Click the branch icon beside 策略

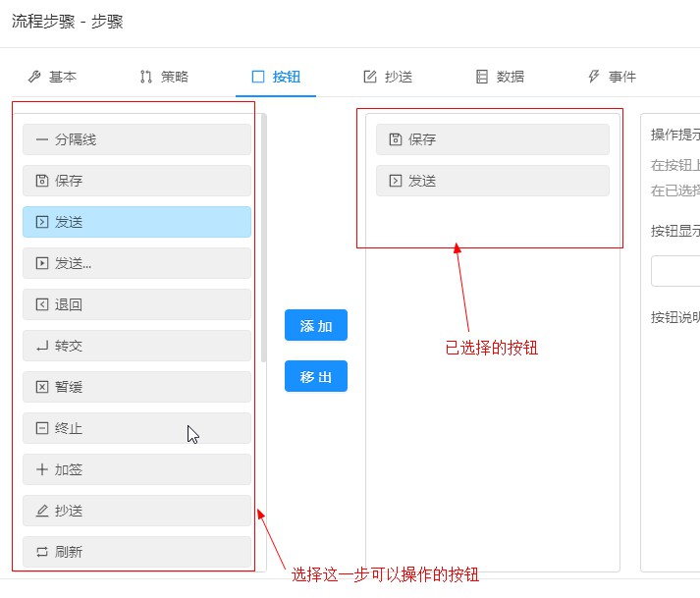tap(146, 77)
